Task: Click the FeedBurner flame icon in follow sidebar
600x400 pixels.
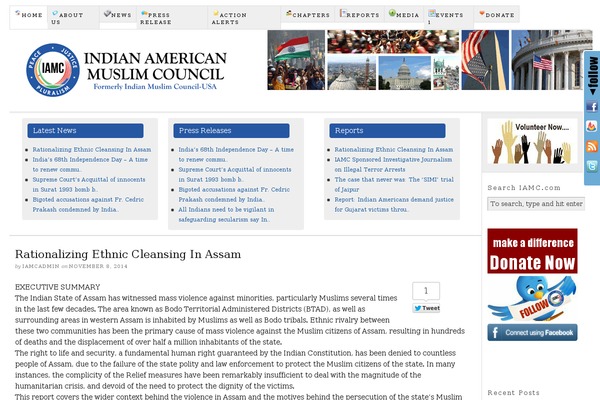Action: 592,127
